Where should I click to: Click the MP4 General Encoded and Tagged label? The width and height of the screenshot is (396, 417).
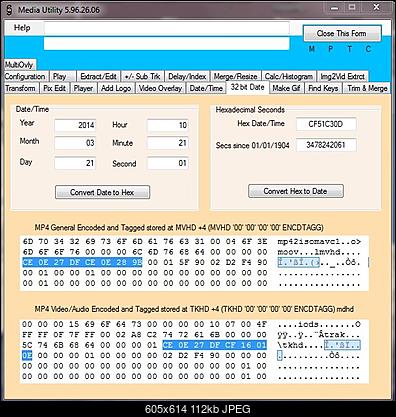179,228
